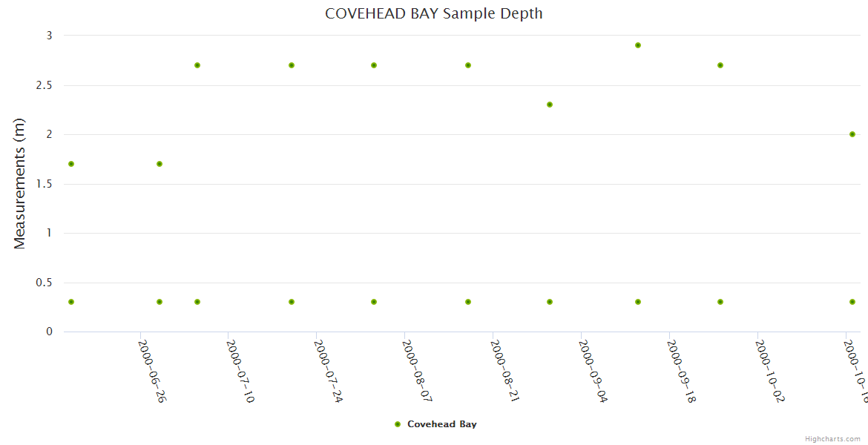Click the green Covehead Bay legend marker

(x=398, y=424)
